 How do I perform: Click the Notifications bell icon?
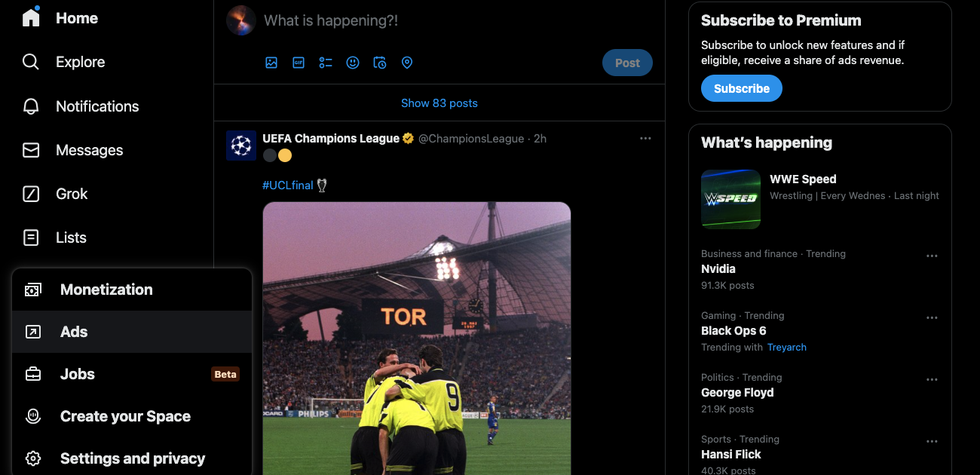click(31, 106)
